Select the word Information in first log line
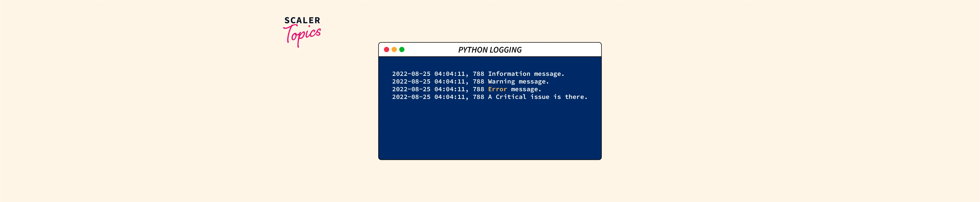This screenshot has height=202, width=980. pyautogui.click(x=509, y=74)
